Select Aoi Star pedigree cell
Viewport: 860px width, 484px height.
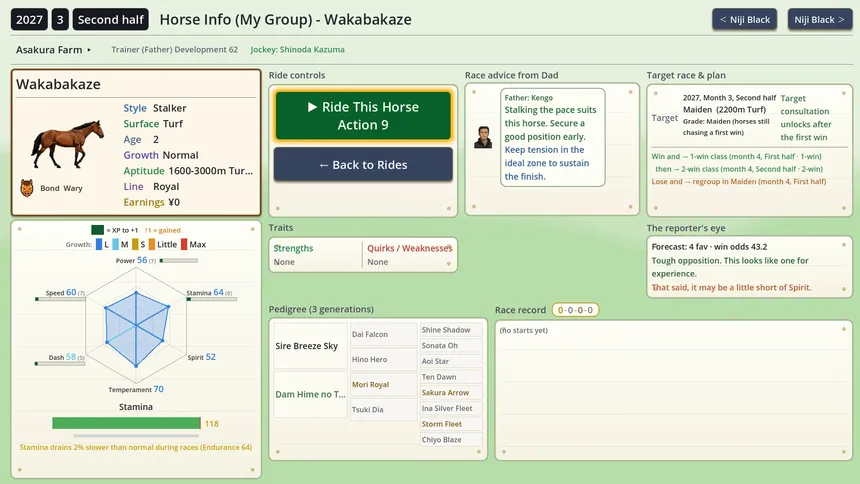pos(451,361)
